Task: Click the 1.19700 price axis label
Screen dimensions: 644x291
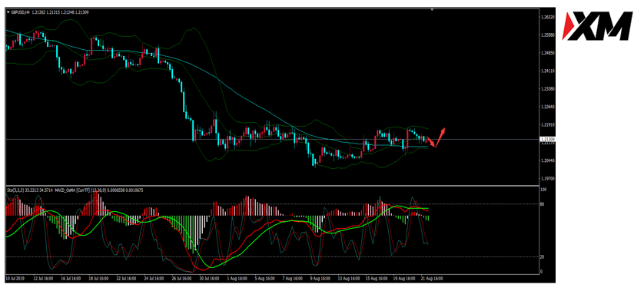Action: coord(549,179)
